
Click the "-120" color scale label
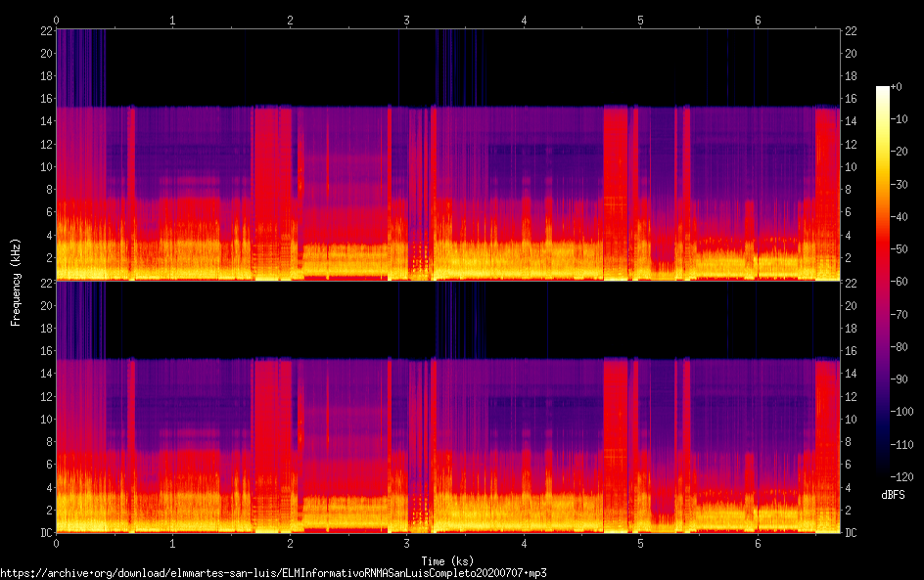(x=901, y=477)
